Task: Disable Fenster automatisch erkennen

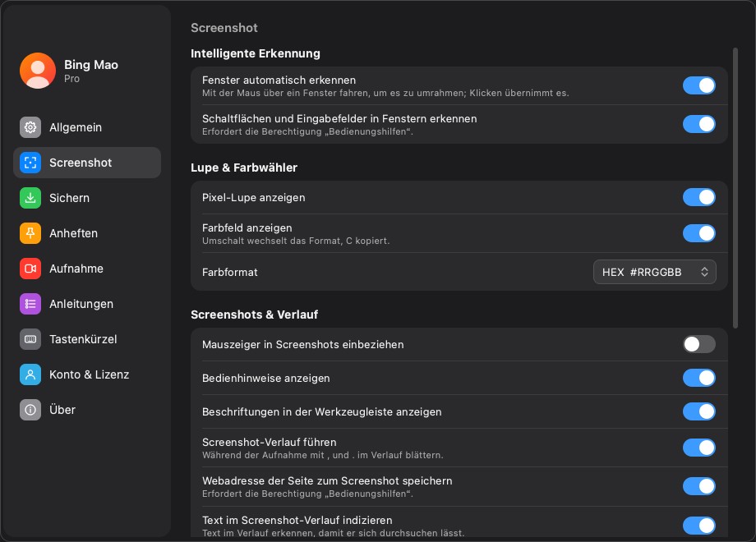Action: [x=698, y=85]
